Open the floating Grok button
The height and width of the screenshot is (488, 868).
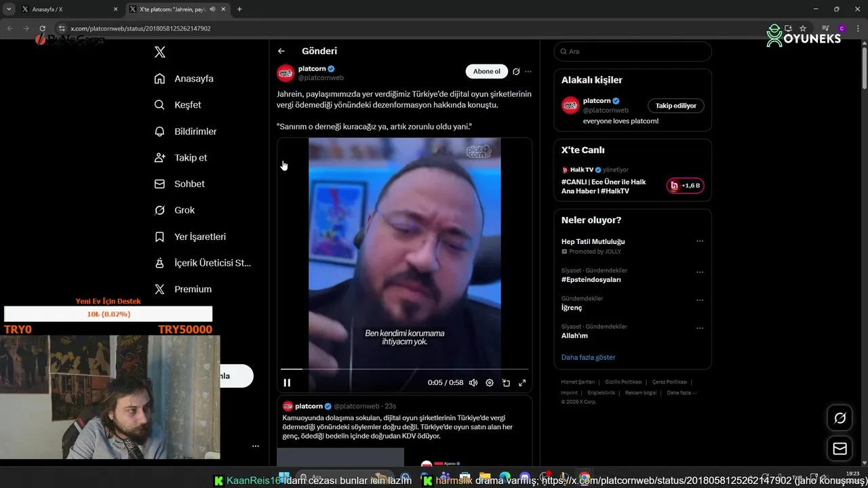coord(840,418)
